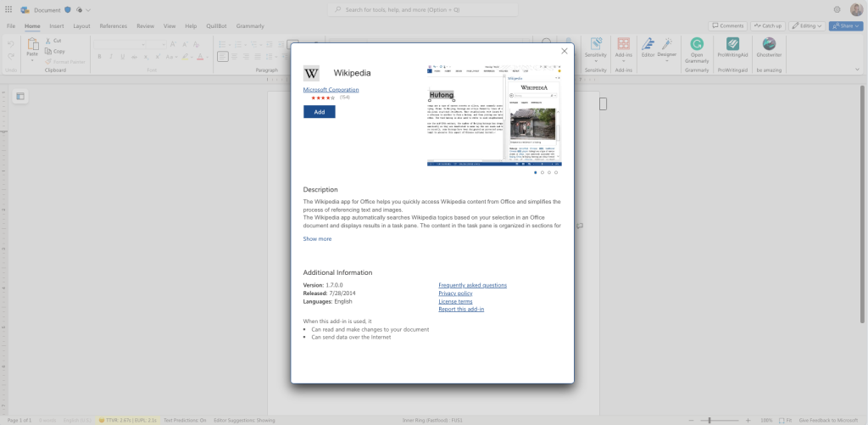This screenshot has height=425, width=868.
Task: Open the Insert ribbon tab
Action: (57, 26)
